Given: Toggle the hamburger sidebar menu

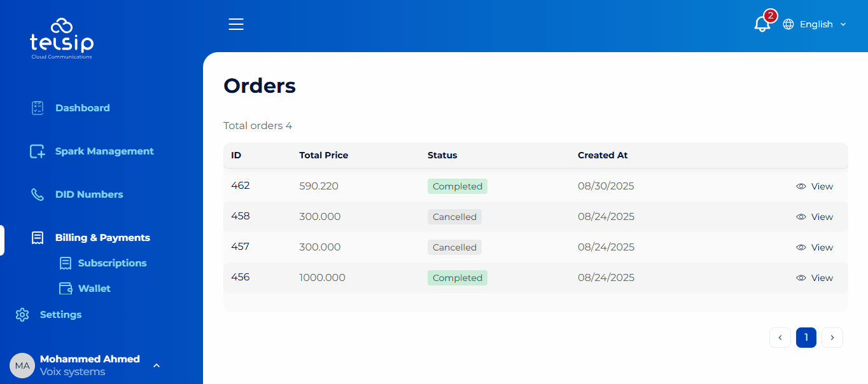Looking at the screenshot, I should coord(236,24).
